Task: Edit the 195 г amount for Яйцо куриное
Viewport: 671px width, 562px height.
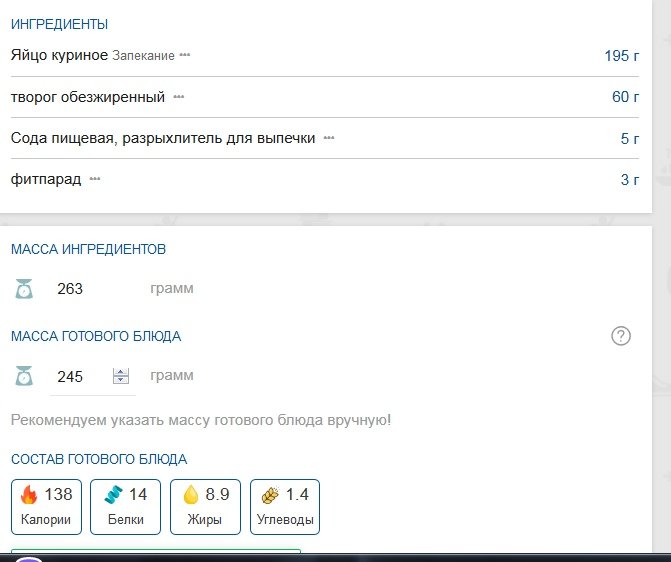Action: 621,55
